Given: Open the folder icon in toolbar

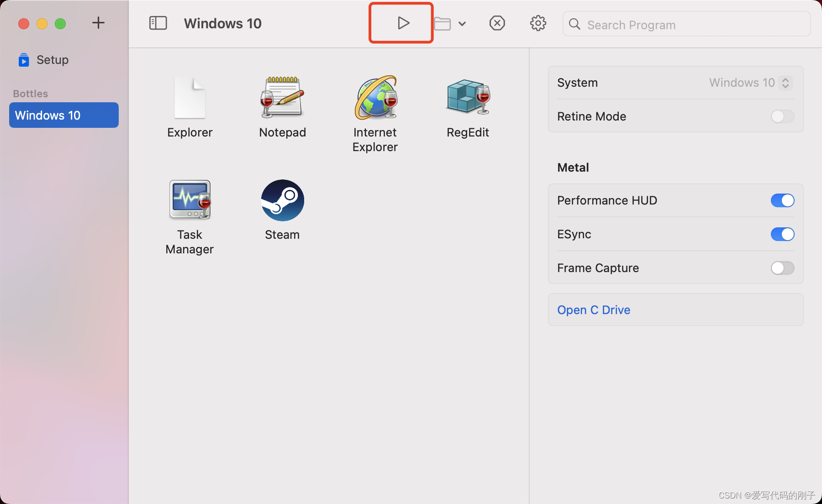Looking at the screenshot, I should click(x=442, y=23).
